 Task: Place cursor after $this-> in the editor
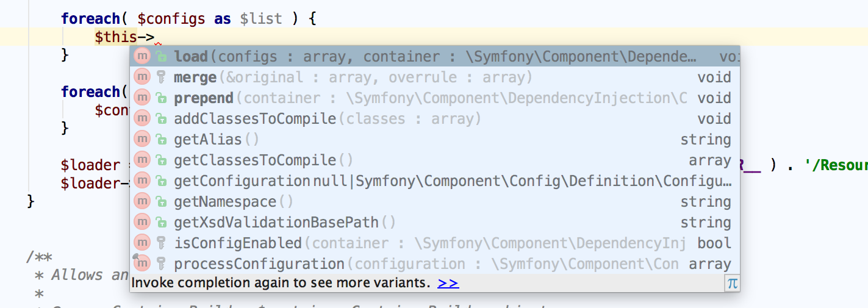click(x=156, y=37)
